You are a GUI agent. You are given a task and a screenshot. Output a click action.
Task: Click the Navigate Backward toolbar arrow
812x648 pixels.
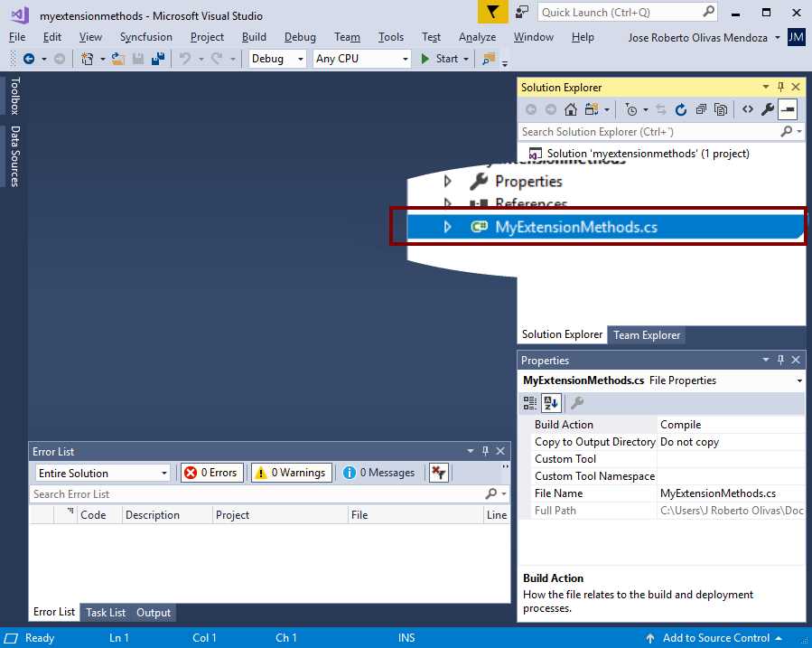coord(29,59)
